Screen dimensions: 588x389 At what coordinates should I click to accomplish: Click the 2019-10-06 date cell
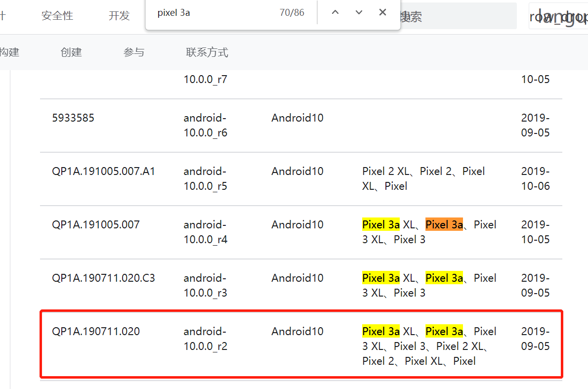click(x=535, y=179)
